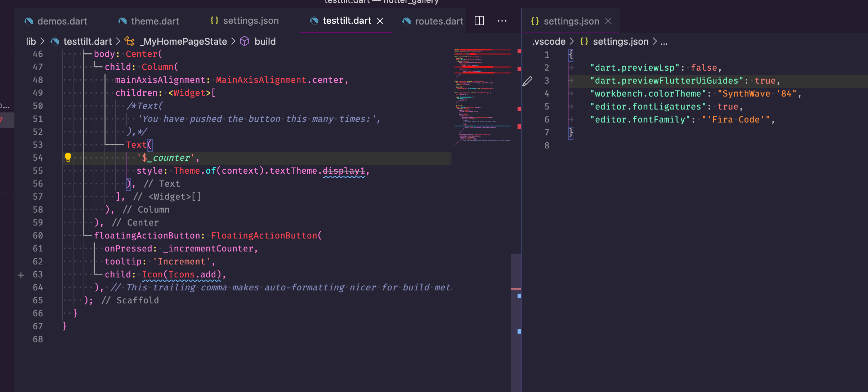Click the lib breadcrumb folder
868x392 pixels.
(x=31, y=41)
